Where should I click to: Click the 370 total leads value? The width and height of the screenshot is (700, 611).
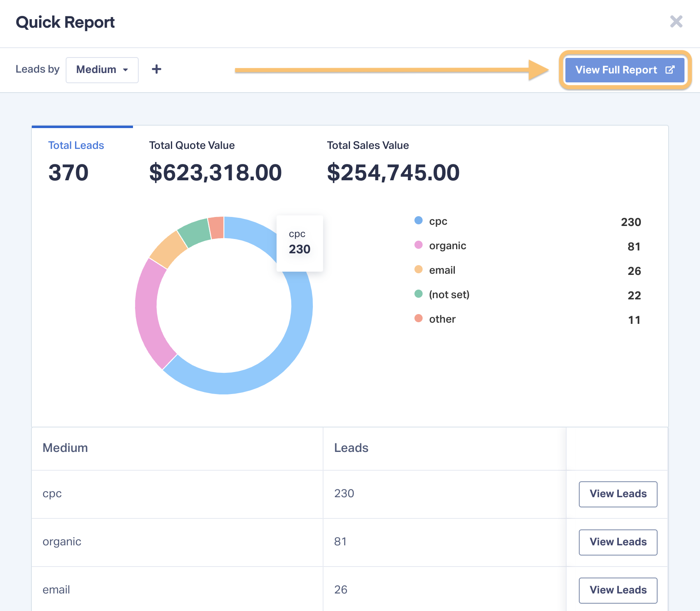click(69, 173)
